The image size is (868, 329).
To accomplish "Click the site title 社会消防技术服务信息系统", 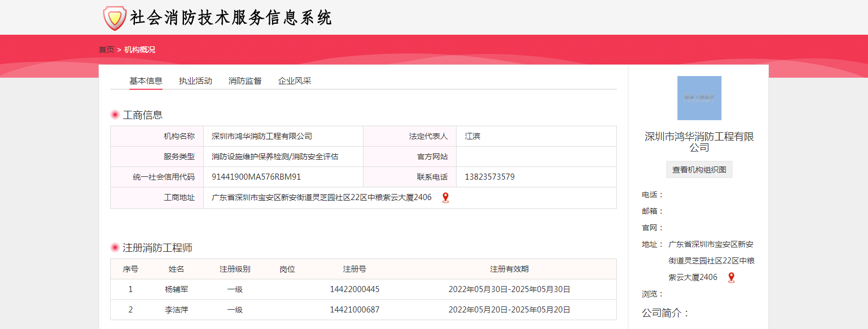I will (x=231, y=18).
